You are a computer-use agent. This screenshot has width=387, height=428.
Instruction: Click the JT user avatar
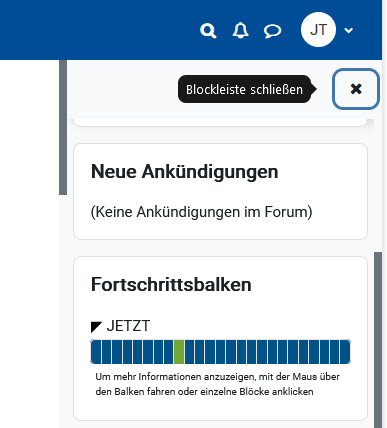pos(318,30)
